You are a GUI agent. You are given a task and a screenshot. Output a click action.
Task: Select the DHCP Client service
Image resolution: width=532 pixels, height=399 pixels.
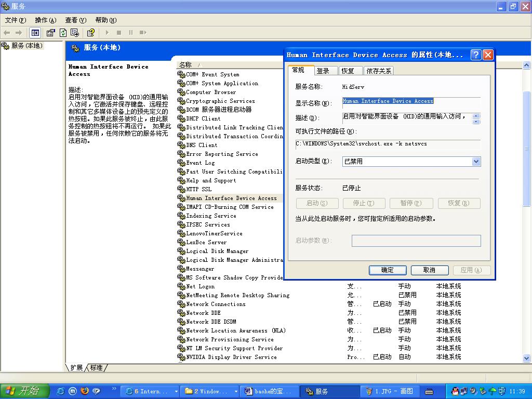coord(203,118)
